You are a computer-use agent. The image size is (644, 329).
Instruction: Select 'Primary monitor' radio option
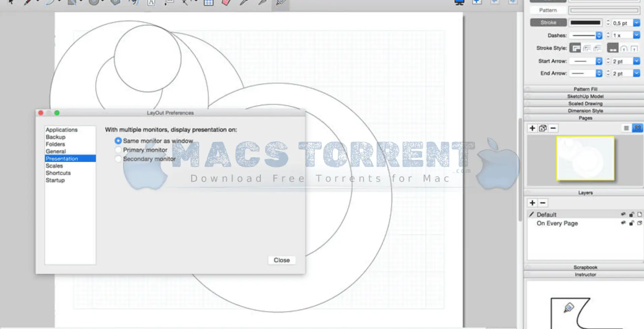pyautogui.click(x=118, y=150)
